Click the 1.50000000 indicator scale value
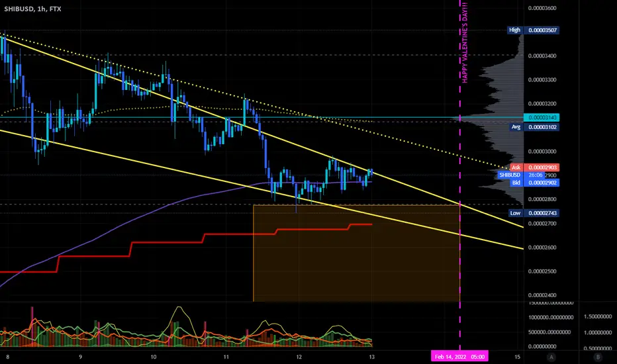This screenshot has height=364, width=617. [598, 316]
